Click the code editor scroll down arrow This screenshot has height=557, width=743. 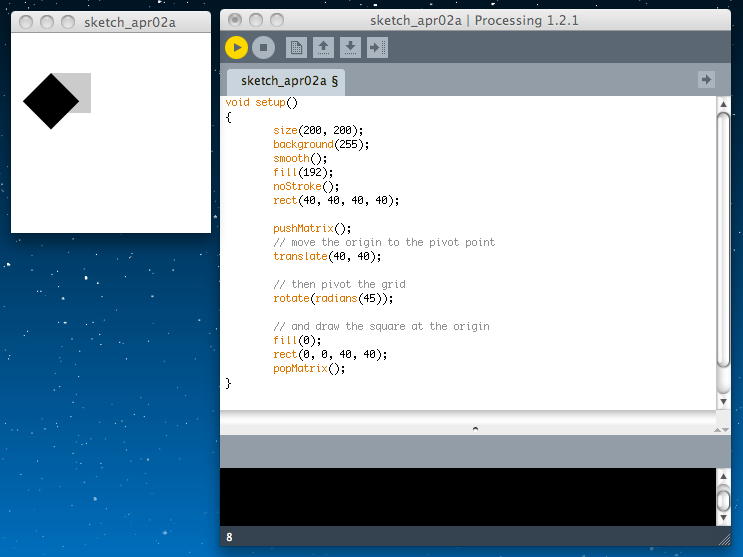(x=724, y=402)
